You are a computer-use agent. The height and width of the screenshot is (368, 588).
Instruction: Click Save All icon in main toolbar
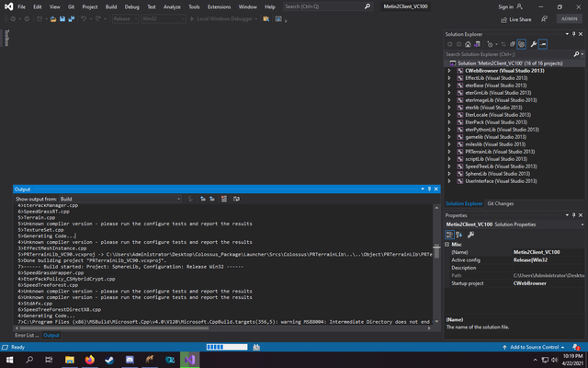point(72,18)
